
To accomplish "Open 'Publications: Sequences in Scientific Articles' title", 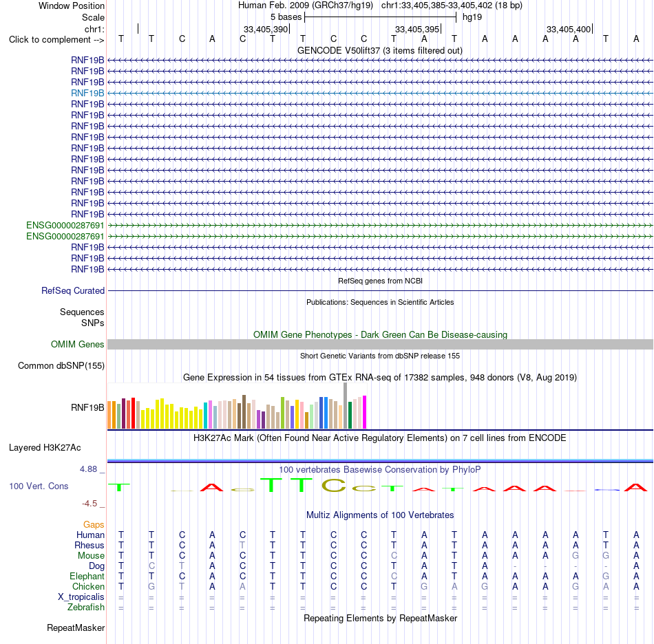I will 380,302.
